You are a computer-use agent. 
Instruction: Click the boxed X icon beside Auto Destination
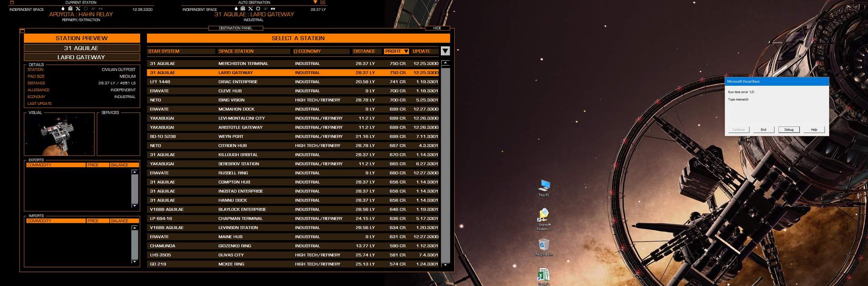click(323, 2)
